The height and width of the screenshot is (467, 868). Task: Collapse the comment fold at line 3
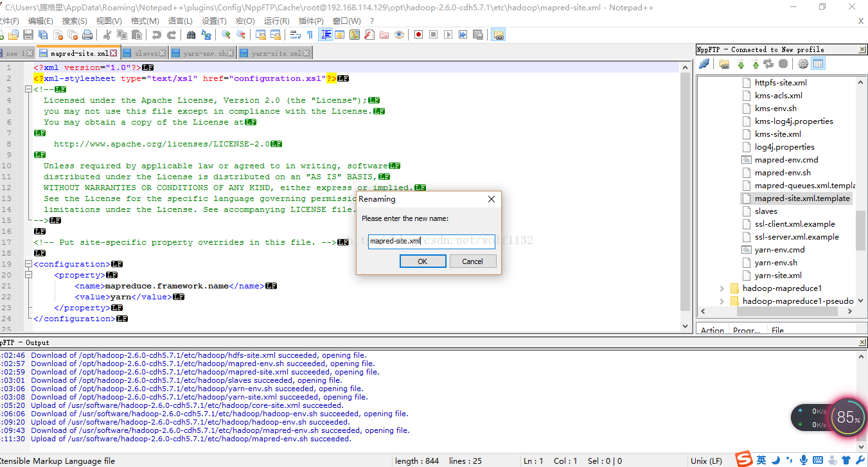[x=28, y=89]
